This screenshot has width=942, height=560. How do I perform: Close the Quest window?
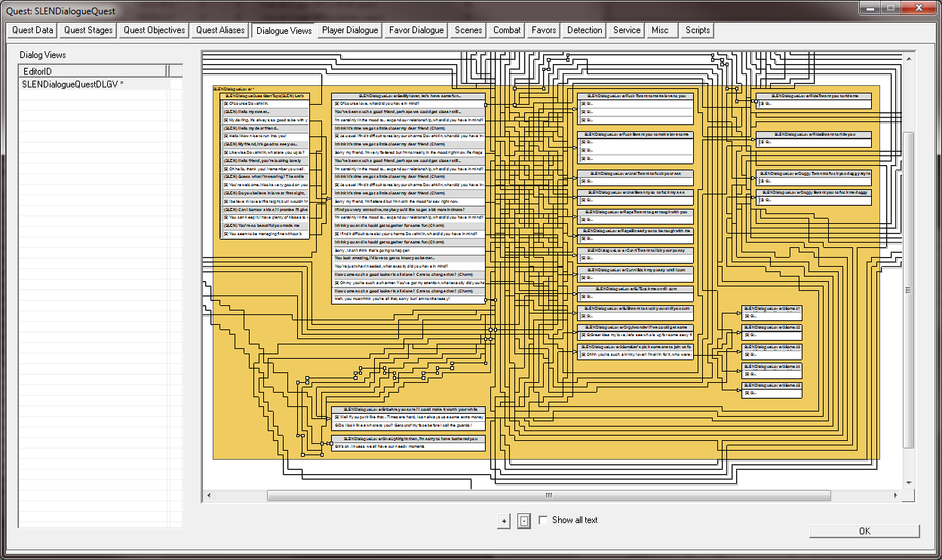[x=917, y=8]
